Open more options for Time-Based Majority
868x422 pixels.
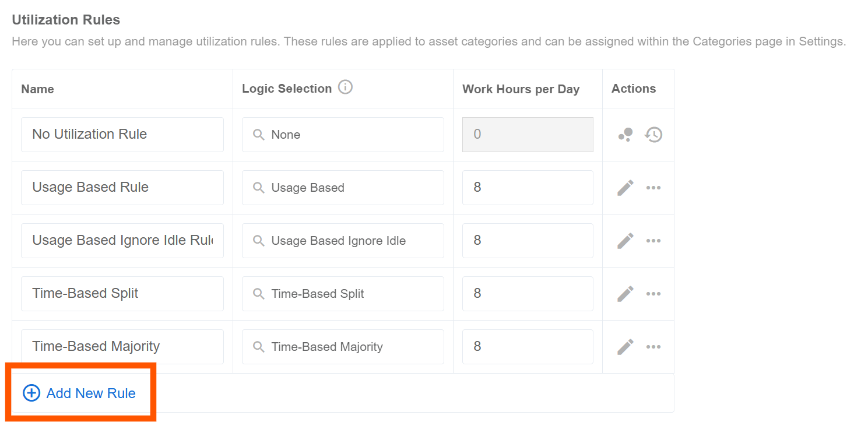pyautogui.click(x=653, y=347)
